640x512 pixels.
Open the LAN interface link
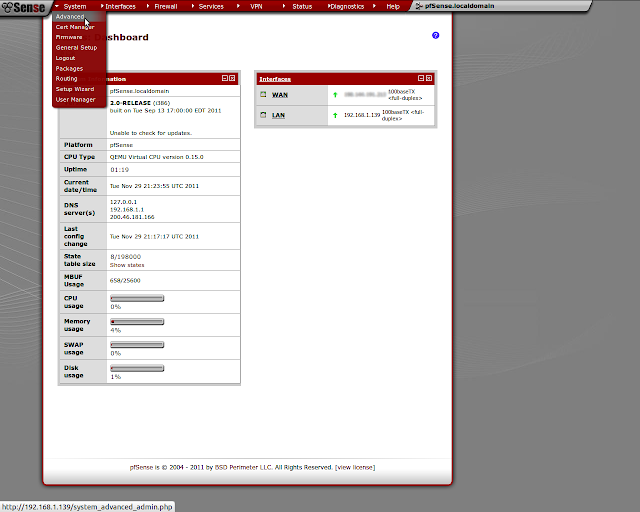click(x=278, y=115)
